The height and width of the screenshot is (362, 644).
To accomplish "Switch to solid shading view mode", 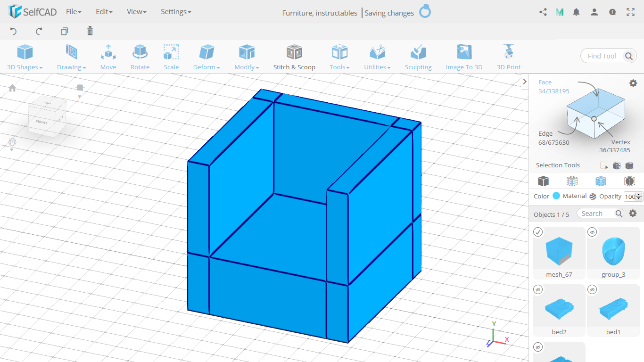I will [x=544, y=181].
